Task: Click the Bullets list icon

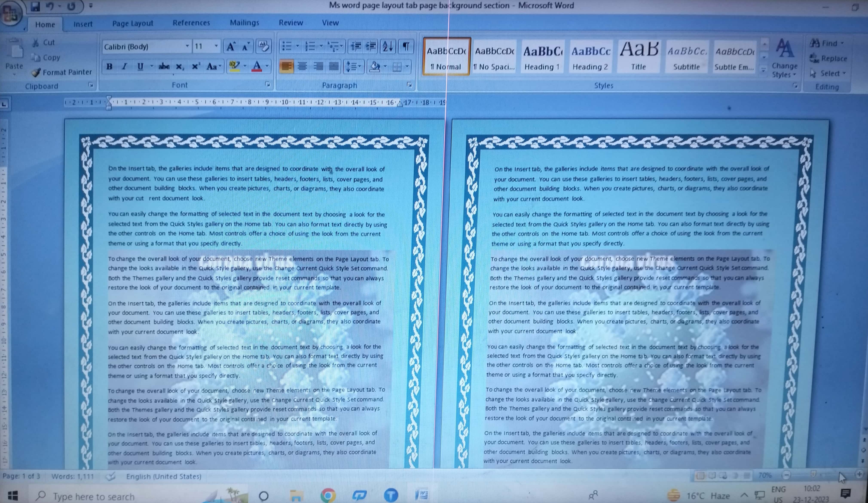Action: click(287, 46)
